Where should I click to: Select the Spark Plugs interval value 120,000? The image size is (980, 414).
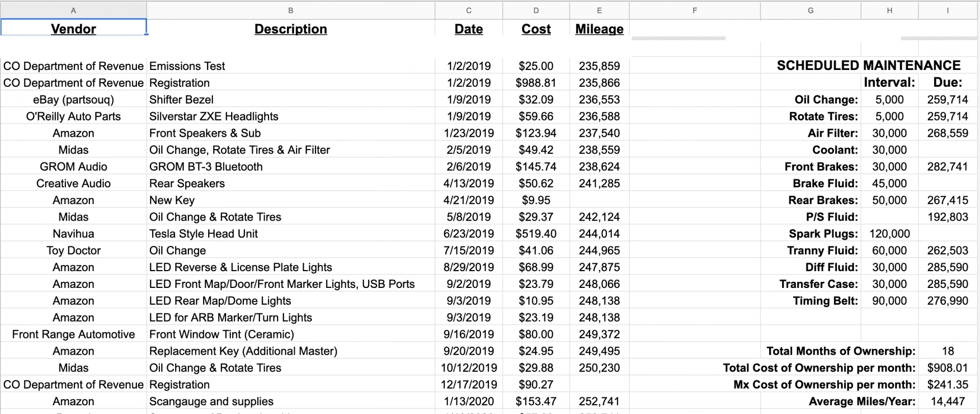pyautogui.click(x=889, y=234)
